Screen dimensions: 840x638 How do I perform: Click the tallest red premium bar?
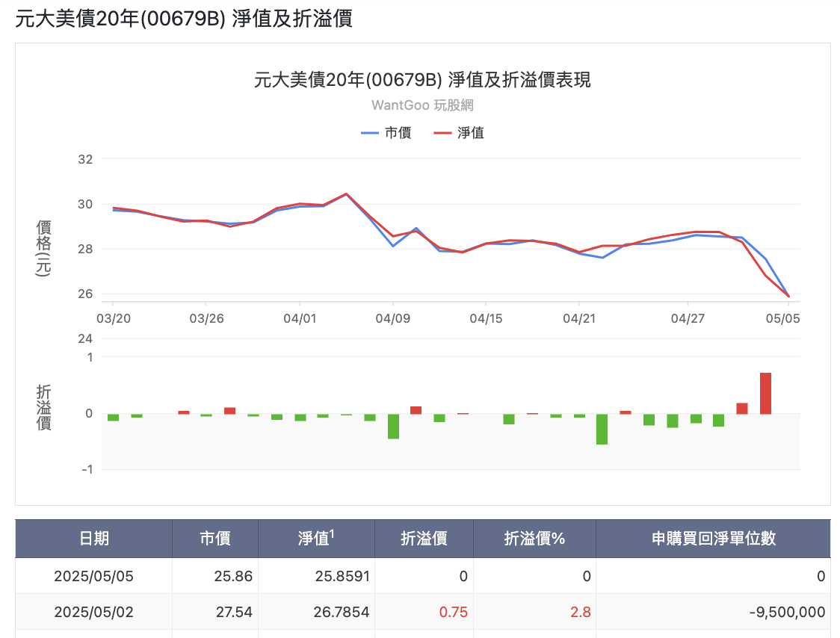click(x=765, y=393)
